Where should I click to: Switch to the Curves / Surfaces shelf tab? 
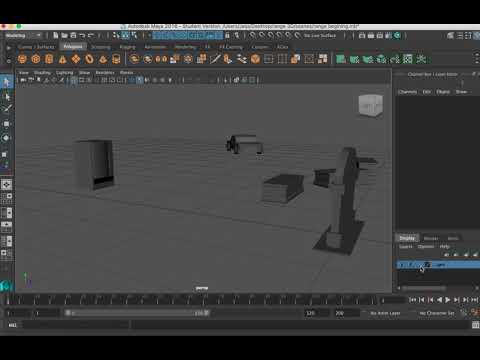pos(36,47)
